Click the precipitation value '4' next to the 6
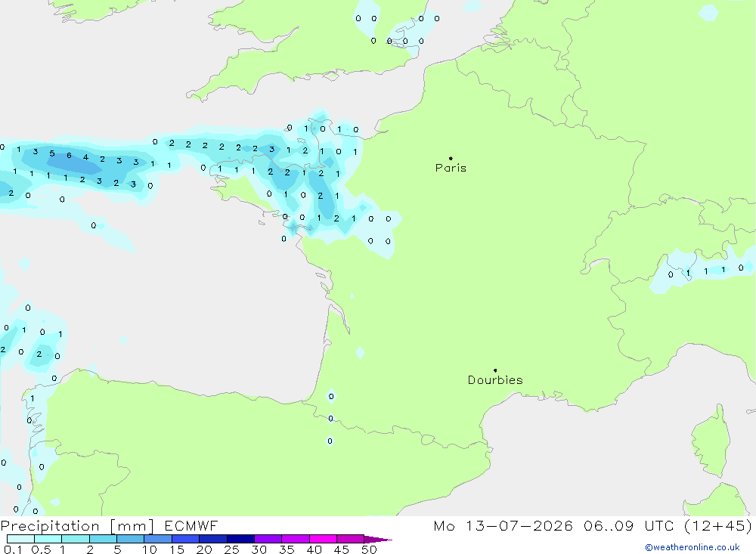The image size is (756, 554). pyautogui.click(x=85, y=157)
